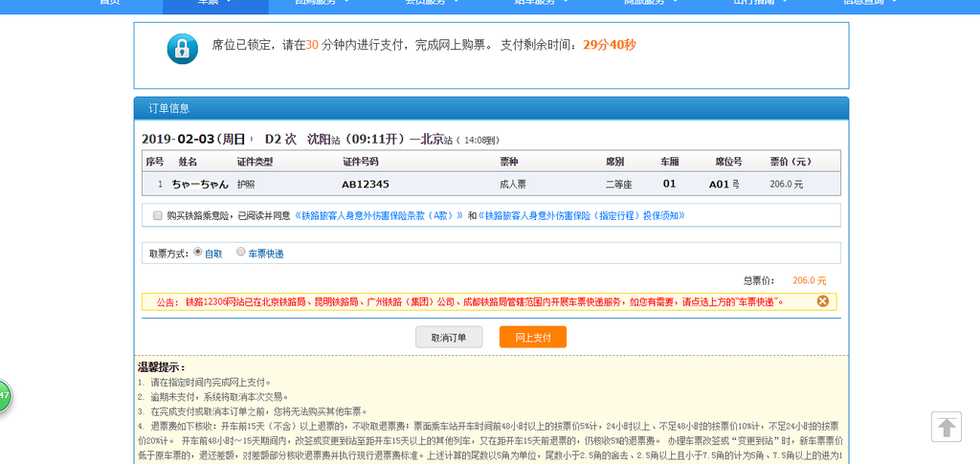Click the 温馨提示 heading
Viewport: 980px width, 464px height.
[161, 367]
